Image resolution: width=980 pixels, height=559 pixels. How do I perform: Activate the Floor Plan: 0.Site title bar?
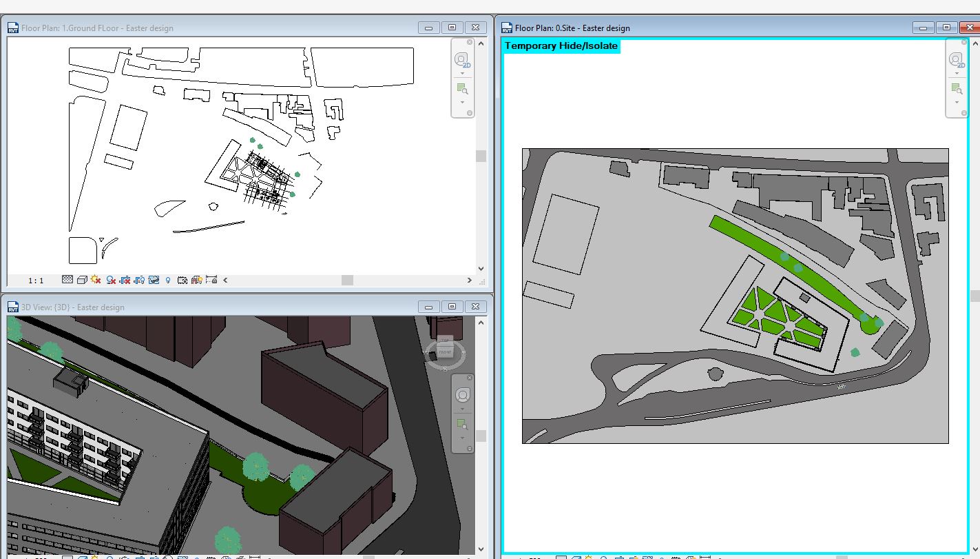572,28
